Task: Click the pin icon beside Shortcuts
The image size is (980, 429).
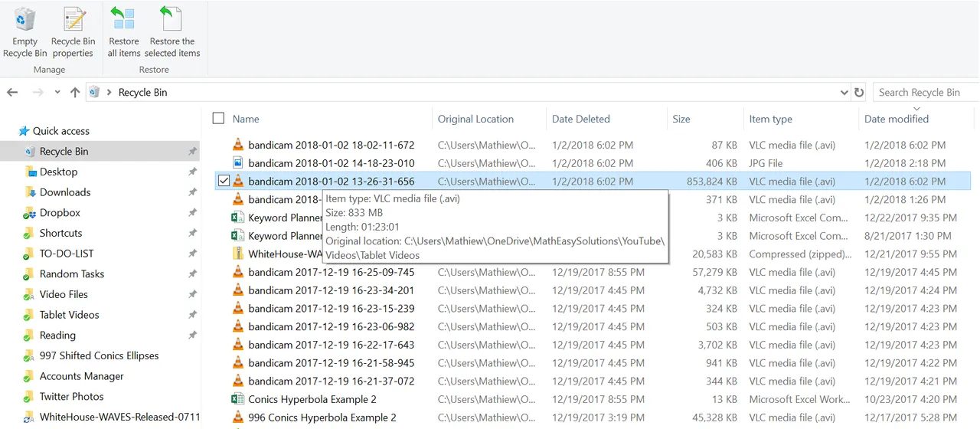Action: click(x=192, y=233)
